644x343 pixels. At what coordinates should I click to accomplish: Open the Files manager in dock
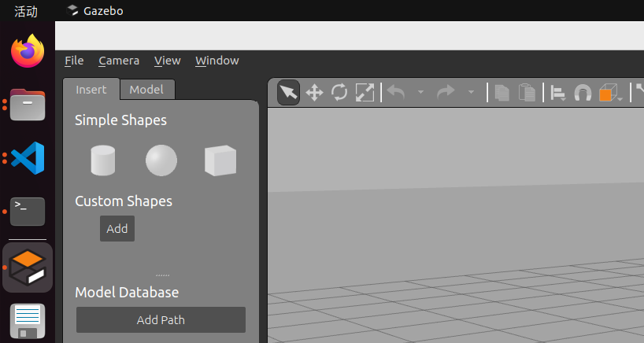(x=28, y=105)
